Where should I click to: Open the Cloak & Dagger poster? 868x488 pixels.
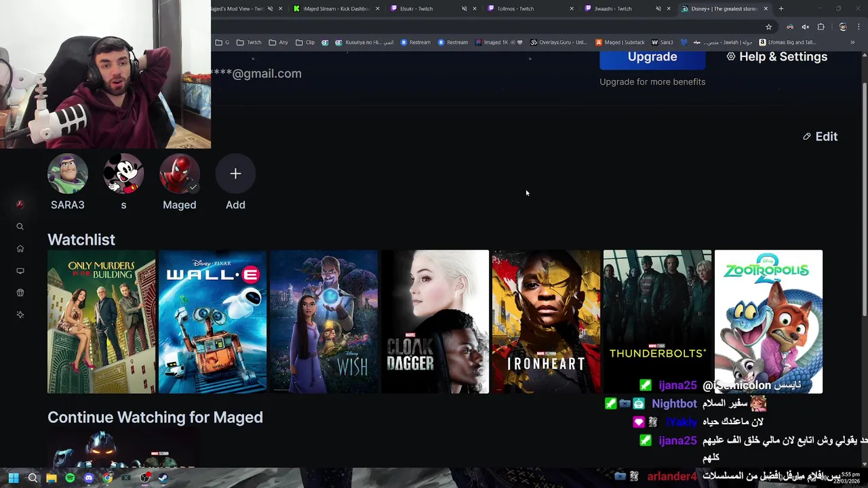pyautogui.click(x=435, y=322)
